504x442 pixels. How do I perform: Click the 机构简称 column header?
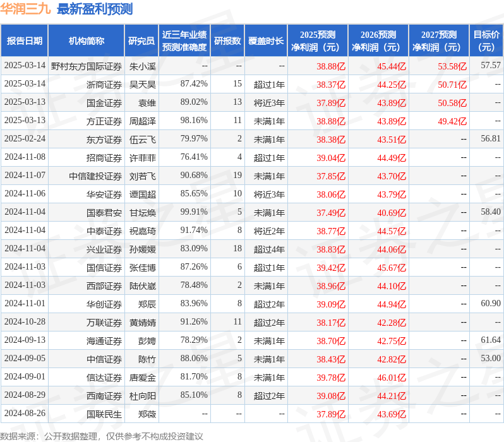[x=86, y=41]
